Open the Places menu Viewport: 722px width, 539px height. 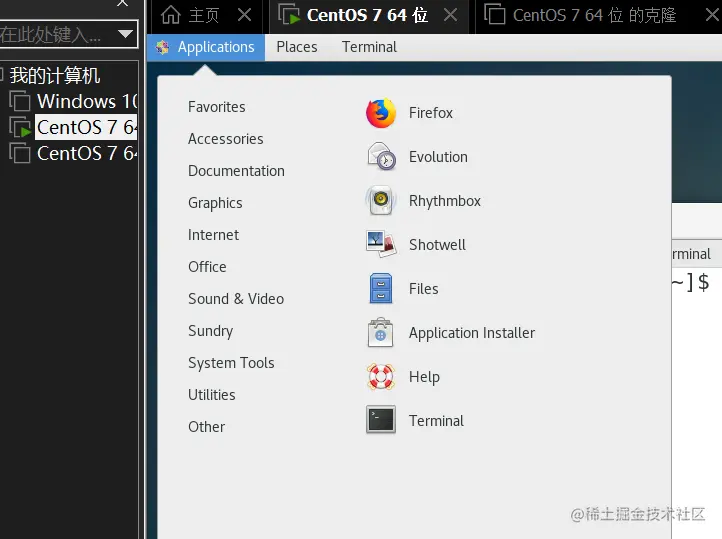[297, 47]
